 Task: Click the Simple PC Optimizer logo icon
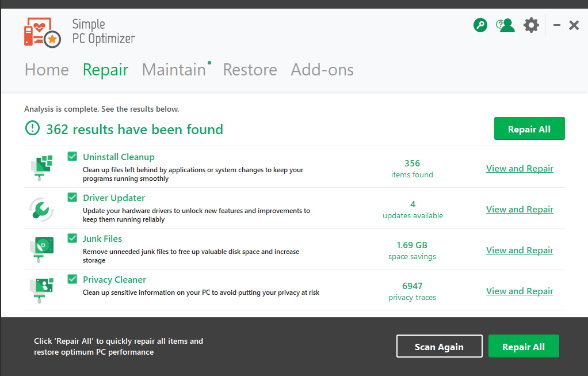point(43,32)
